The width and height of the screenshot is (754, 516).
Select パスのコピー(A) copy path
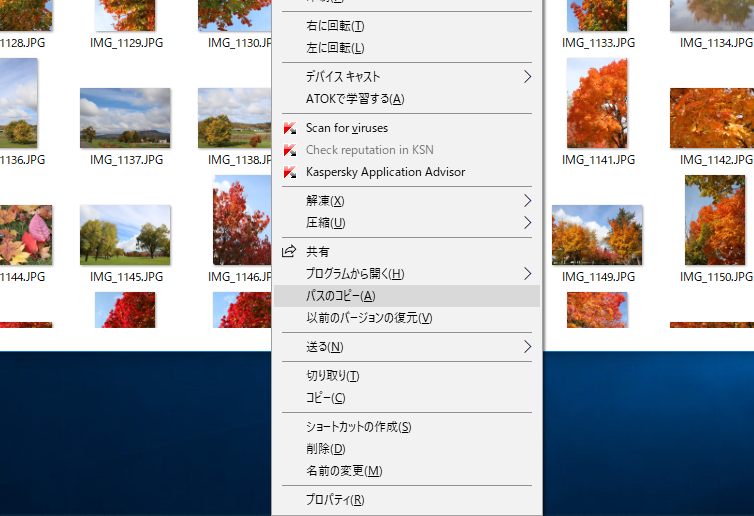tap(407, 296)
